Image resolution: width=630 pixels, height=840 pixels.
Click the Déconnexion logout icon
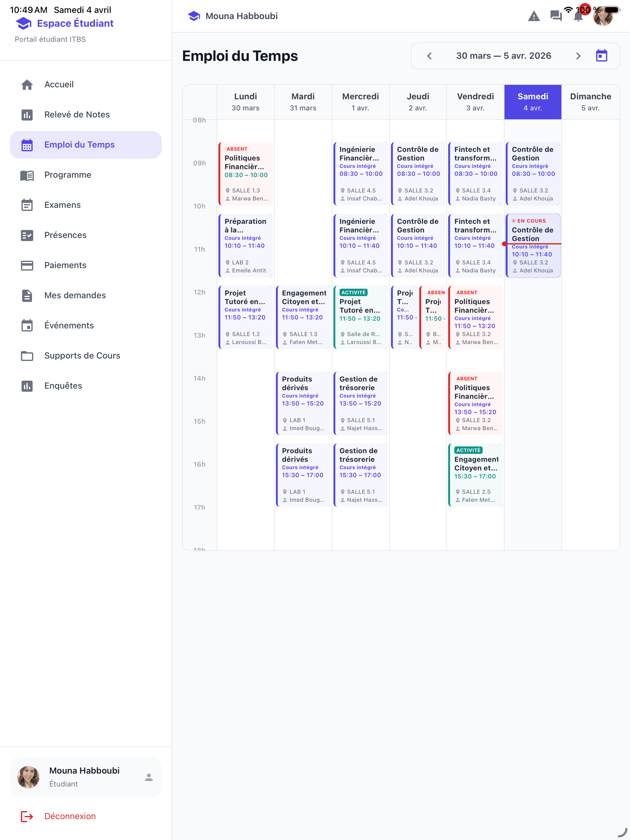(x=27, y=816)
